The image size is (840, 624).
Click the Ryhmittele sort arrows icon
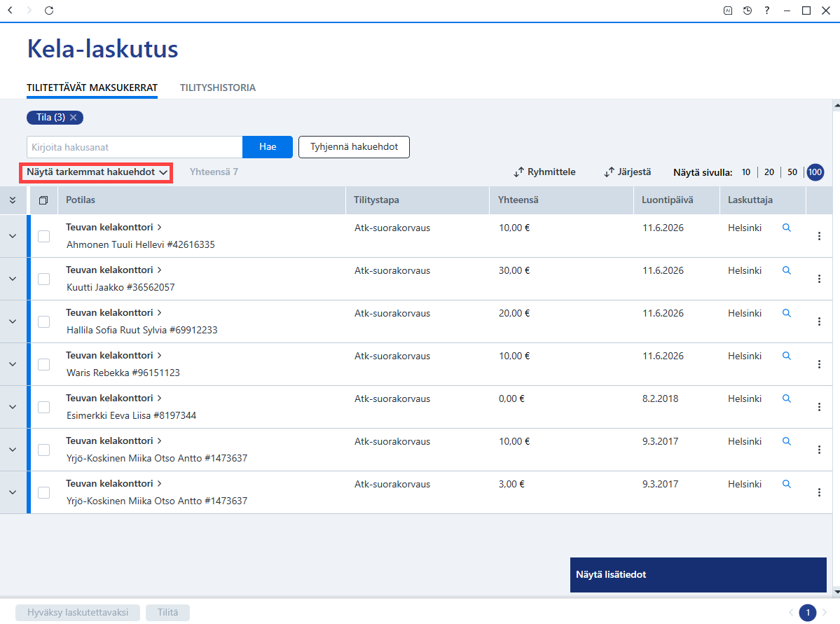point(518,172)
